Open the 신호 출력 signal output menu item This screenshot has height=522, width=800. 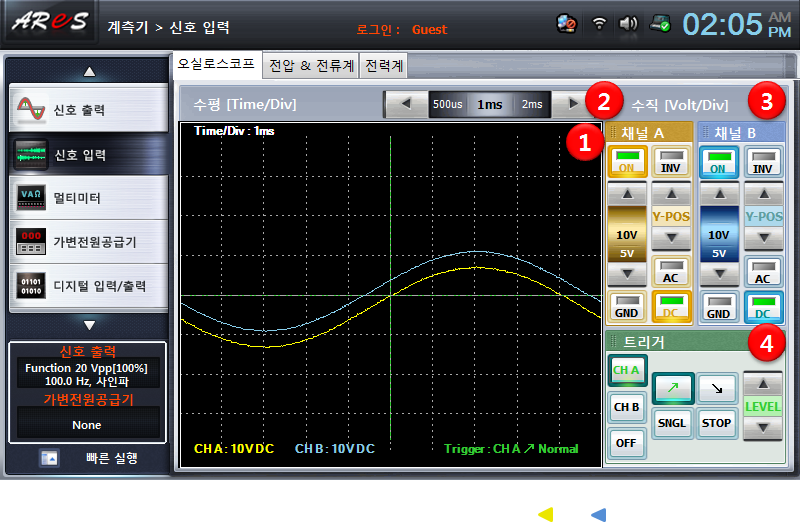89,109
